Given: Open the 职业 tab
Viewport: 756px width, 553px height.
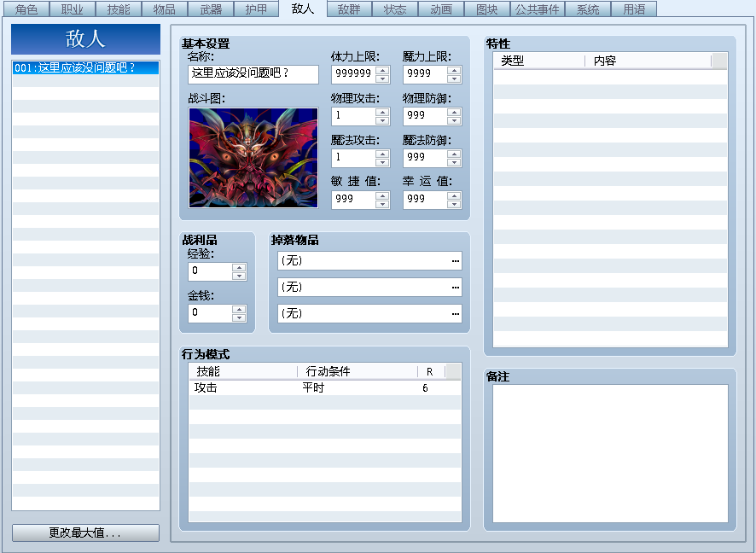Looking at the screenshot, I should pyautogui.click(x=73, y=9).
